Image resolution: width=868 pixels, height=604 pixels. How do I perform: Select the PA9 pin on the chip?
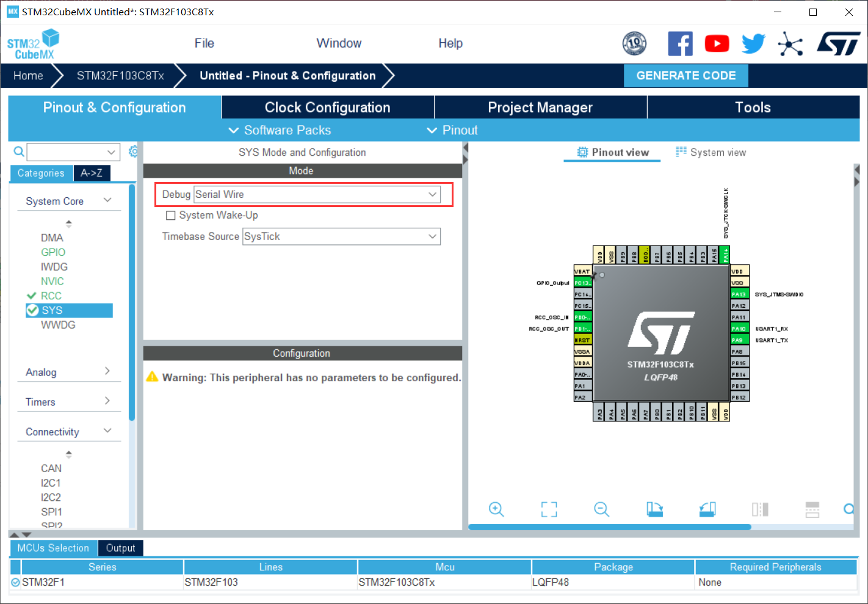pyautogui.click(x=739, y=340)
